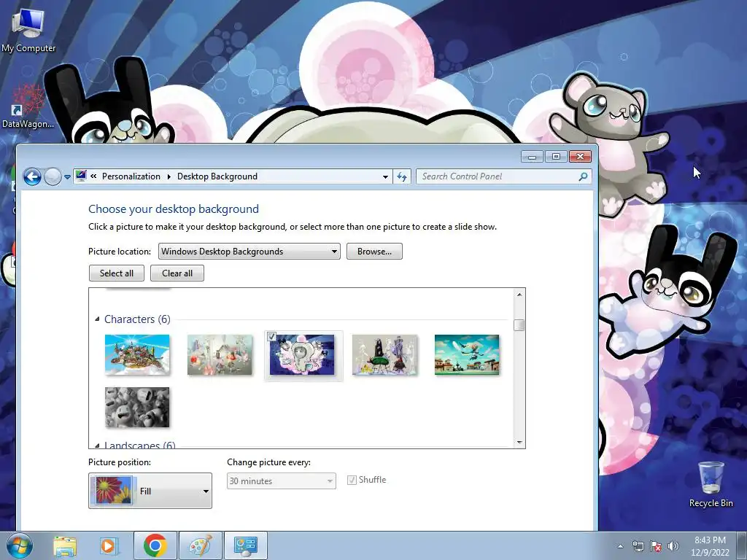The image size is (747, 560).
Task: Open My Computer desktop icon
Action: point(28,31)
